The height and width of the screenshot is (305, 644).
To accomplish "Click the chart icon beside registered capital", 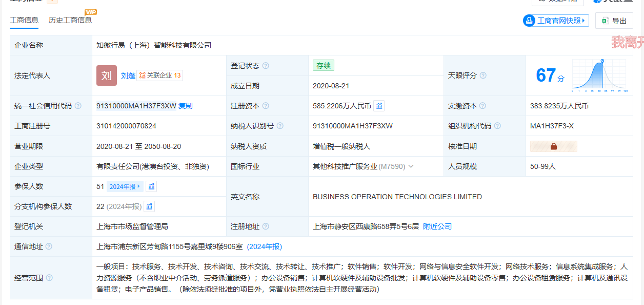I will [x=379, y=106].
